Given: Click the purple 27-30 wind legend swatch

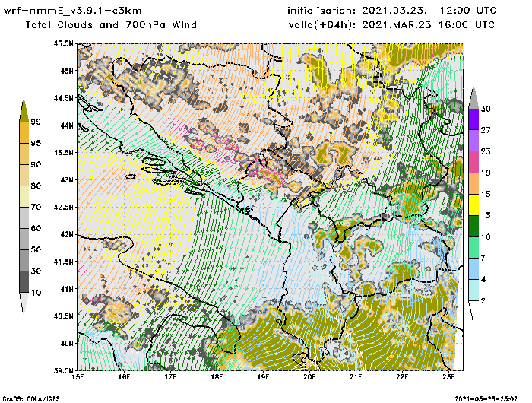Looking at the screenshot, I should (473, 119).
